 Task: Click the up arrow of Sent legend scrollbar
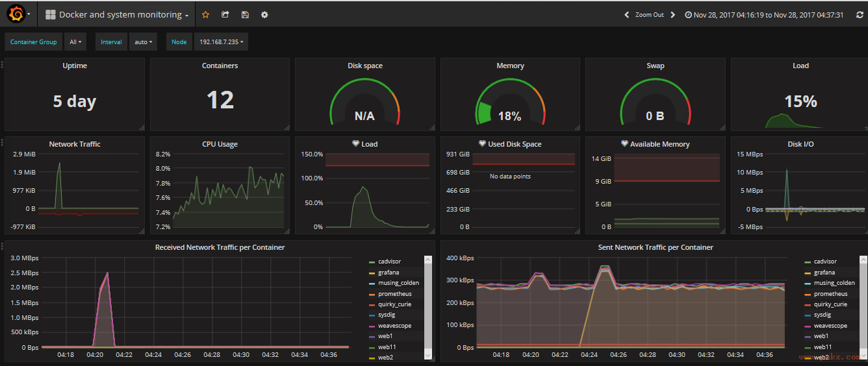click(x=863, y=259)
